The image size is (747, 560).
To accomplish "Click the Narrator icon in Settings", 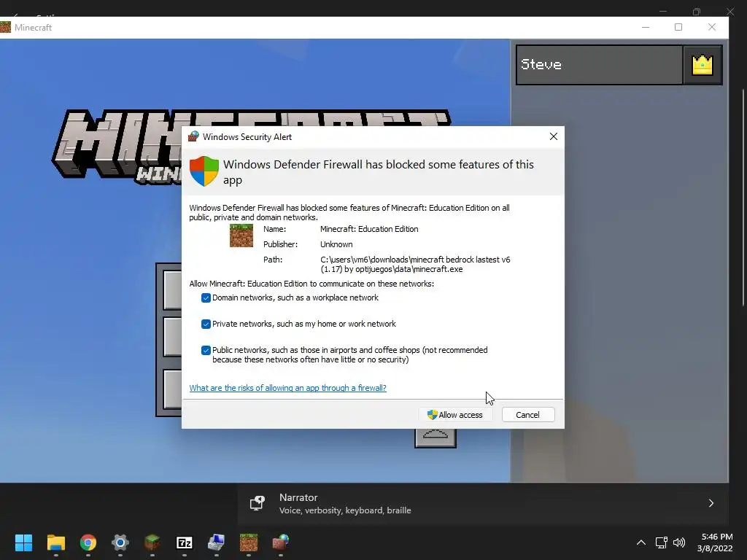I will click(x=258, y=503).
